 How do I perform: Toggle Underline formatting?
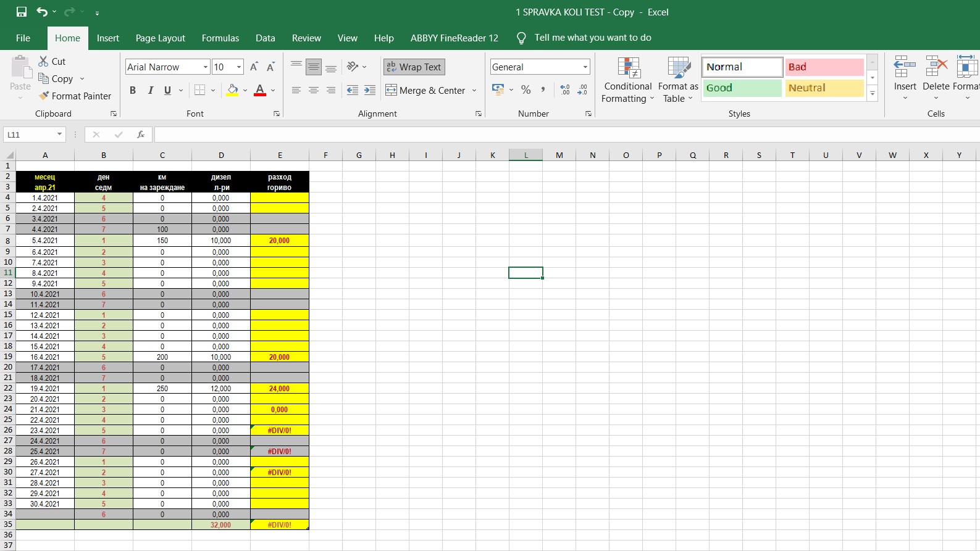pos(167,90)
